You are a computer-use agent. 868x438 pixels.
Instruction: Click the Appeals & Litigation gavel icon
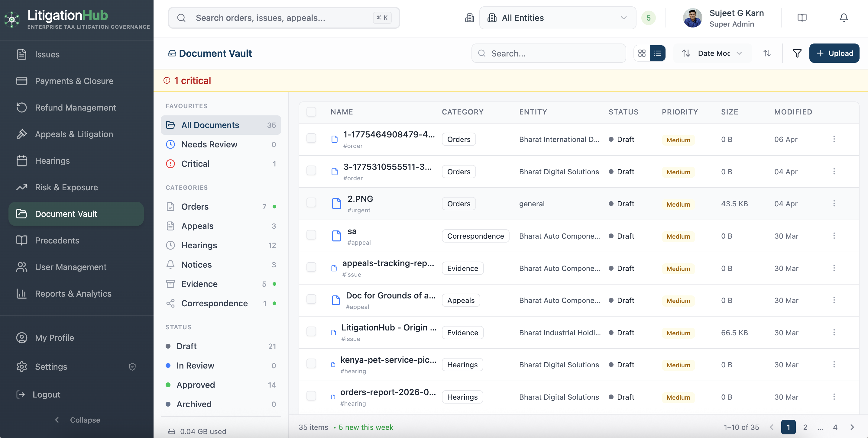pyautogui.click(x=22, y=134)
